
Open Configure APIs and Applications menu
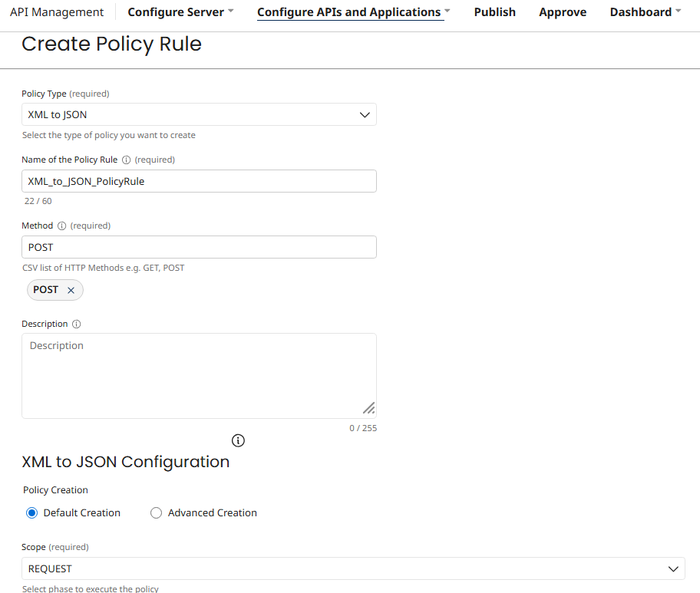pyautogui.click(x=353, y=12)
